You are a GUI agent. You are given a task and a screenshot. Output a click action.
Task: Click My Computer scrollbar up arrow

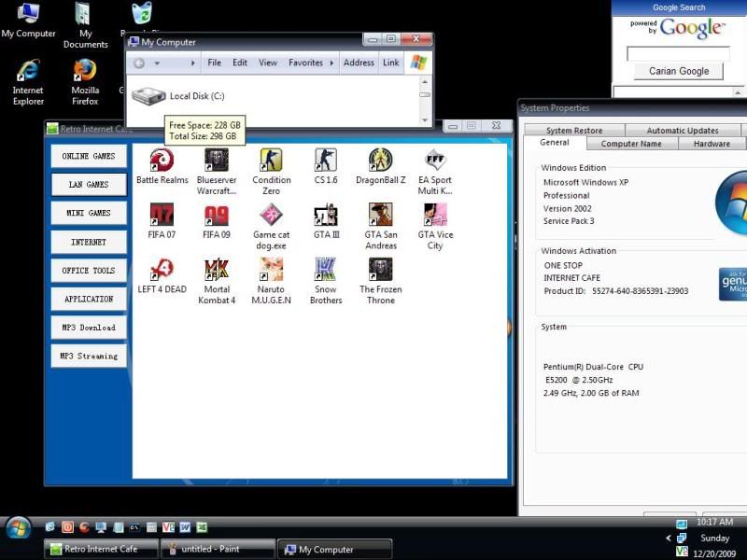point(425,82)
